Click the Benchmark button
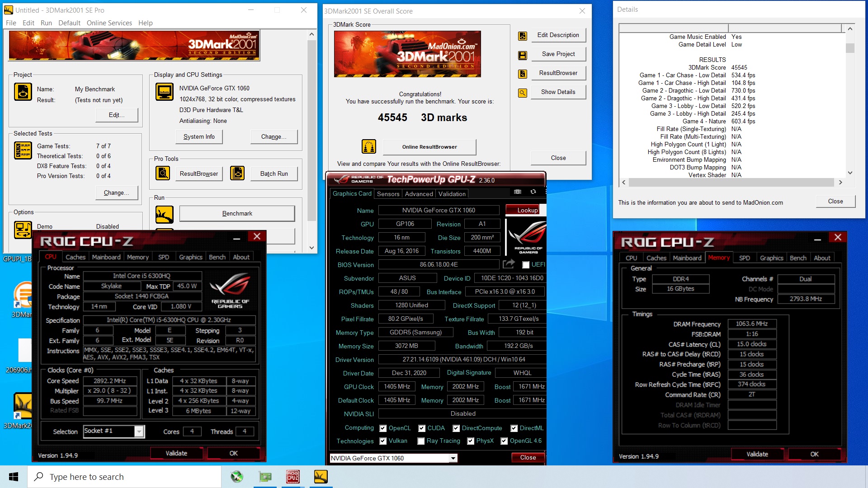The image size is (868, 488). [237, 213]
